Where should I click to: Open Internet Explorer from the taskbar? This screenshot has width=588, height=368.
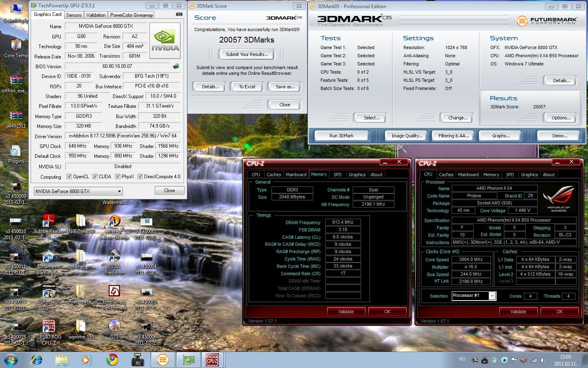click(37, 360)
